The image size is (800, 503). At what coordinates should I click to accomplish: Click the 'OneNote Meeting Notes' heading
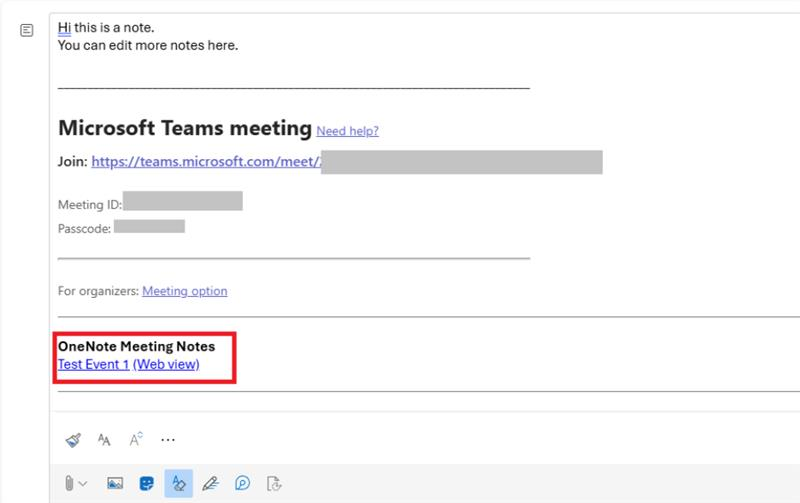point(136,346)
